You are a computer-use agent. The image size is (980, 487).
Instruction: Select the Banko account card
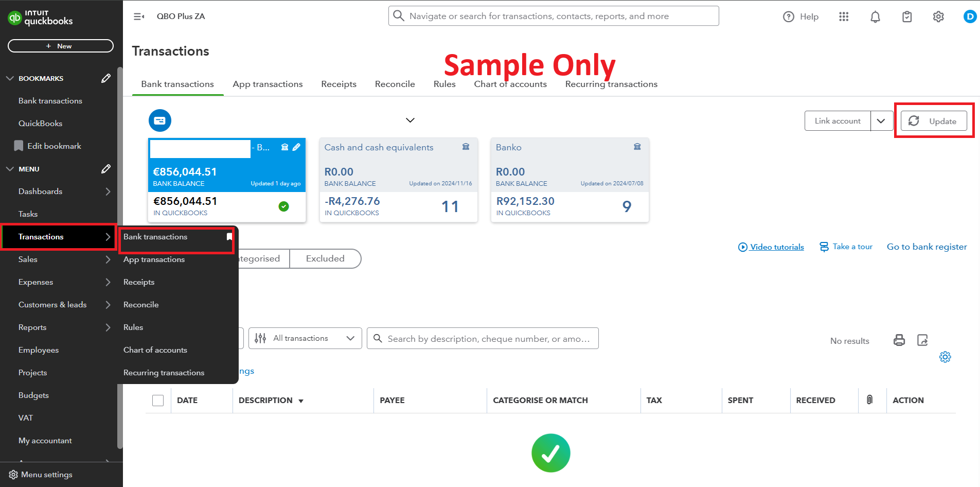click(570, 180)
